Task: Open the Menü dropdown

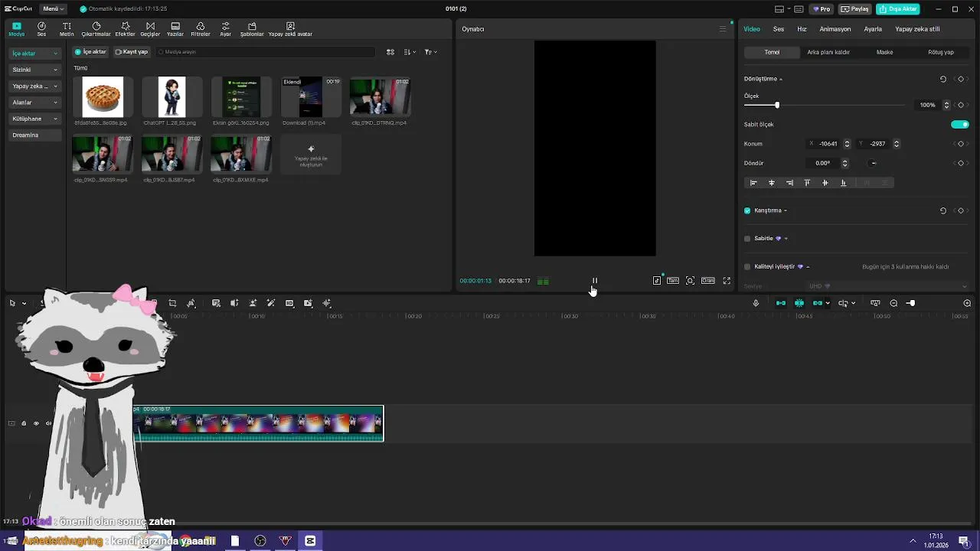Action: click(53, 9)
